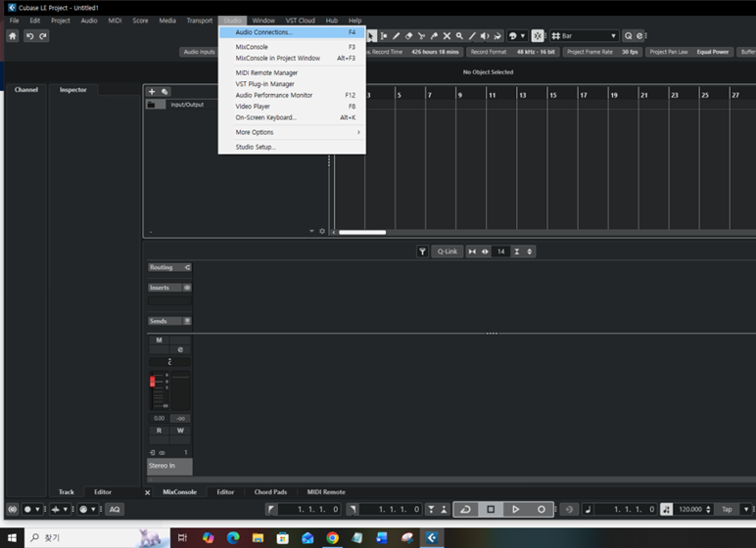Pick the Draw pencil tool
Screen dimensions: 756x548
(x=396, y=36)
